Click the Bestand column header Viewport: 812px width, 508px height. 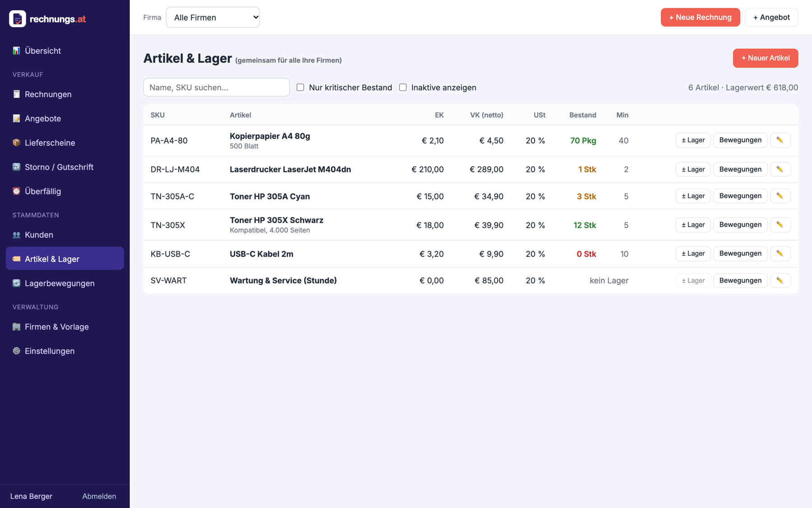tap(582, 115)
